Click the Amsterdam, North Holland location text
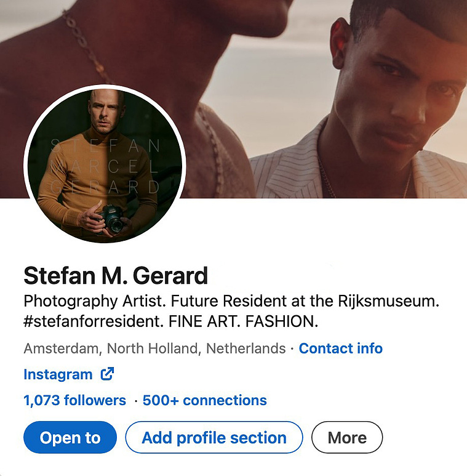Image resolution: width=467 pixels, height=476 pixels. [154, 348]
